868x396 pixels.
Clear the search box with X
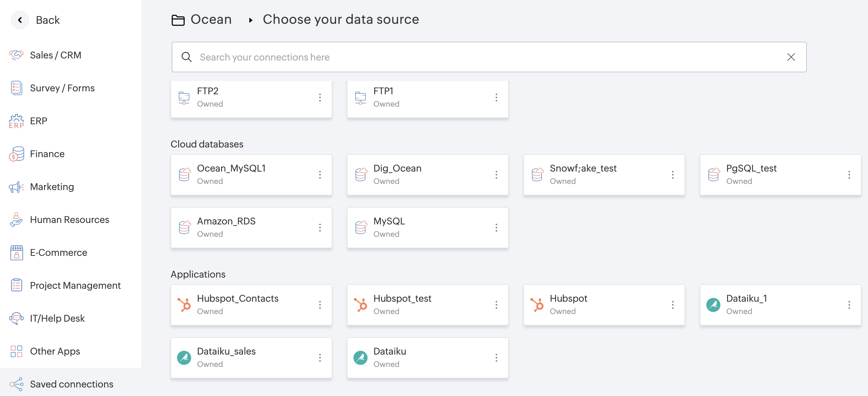(x=791, y=57)
